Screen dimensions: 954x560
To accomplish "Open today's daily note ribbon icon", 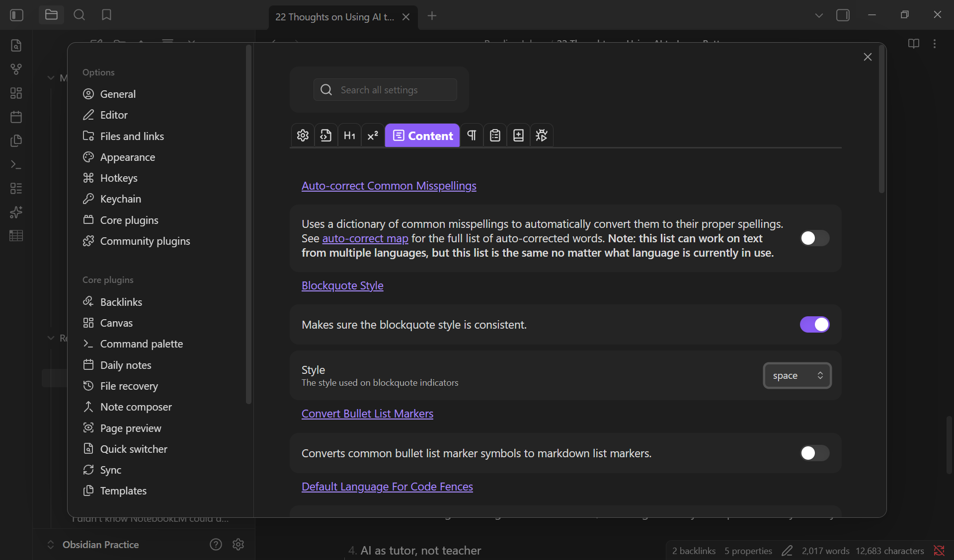I will click(x=16, y=117).
